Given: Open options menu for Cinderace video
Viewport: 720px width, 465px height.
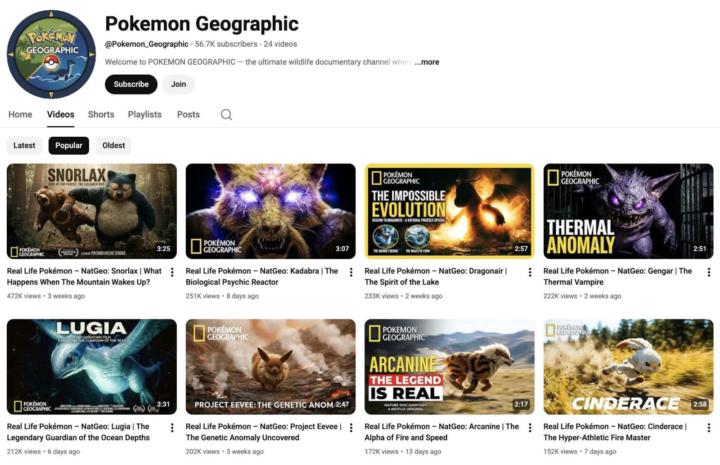Looking at the screenshot, I should pyautogui.click(x=709, y=428).
